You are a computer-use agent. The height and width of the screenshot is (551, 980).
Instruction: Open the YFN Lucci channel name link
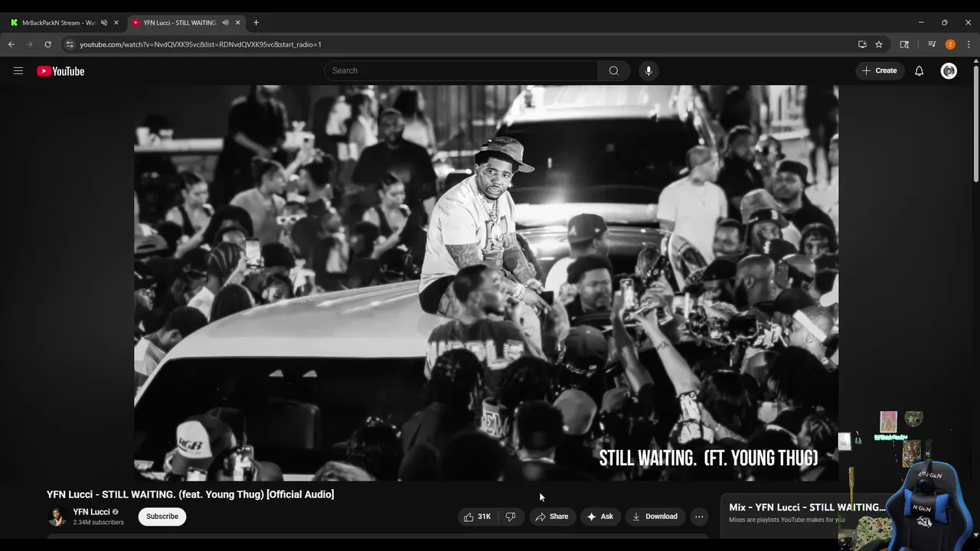point(91,512)
